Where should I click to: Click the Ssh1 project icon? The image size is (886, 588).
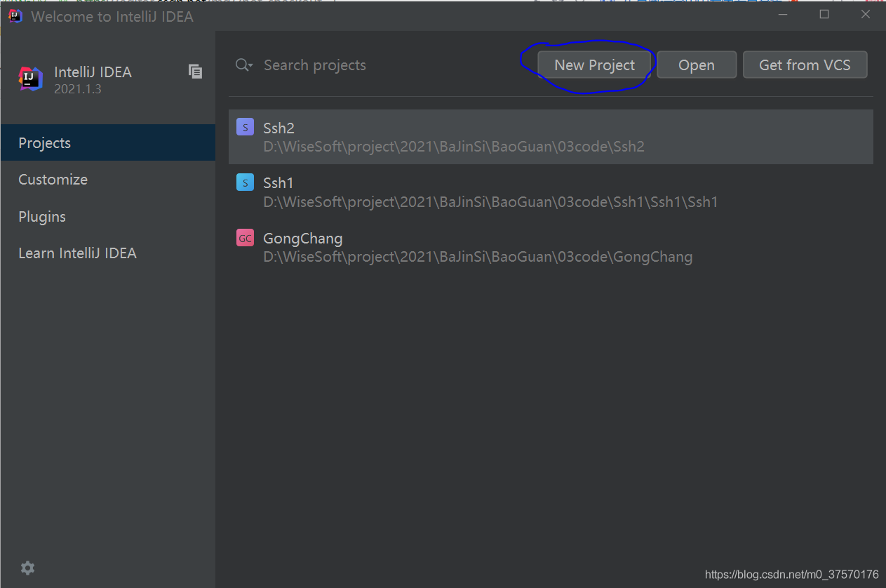[x=245, y=182]
